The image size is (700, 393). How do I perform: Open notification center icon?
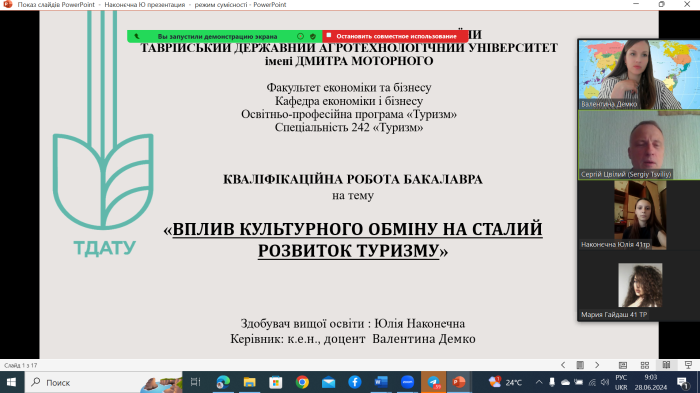coord(683,382)
